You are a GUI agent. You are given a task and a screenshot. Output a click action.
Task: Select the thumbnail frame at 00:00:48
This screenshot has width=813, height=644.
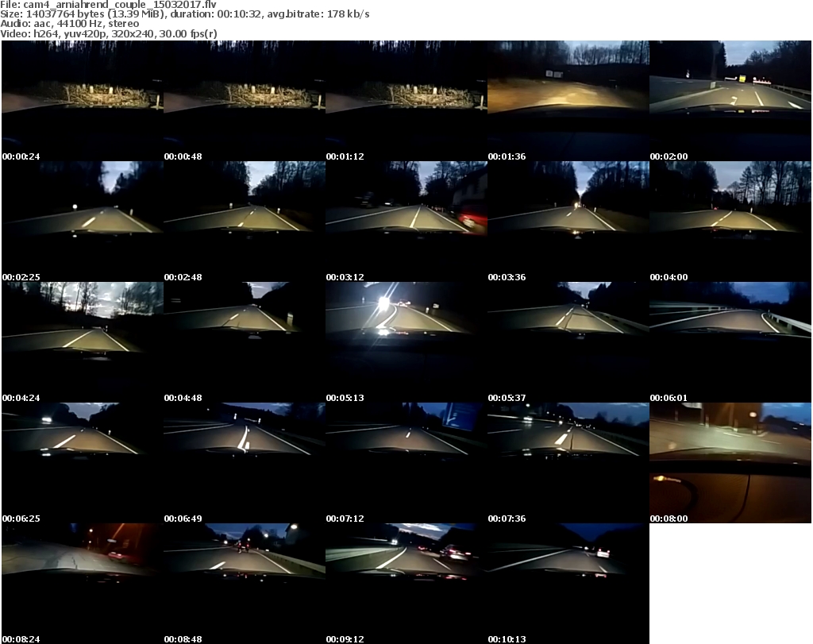coord(245,101)
